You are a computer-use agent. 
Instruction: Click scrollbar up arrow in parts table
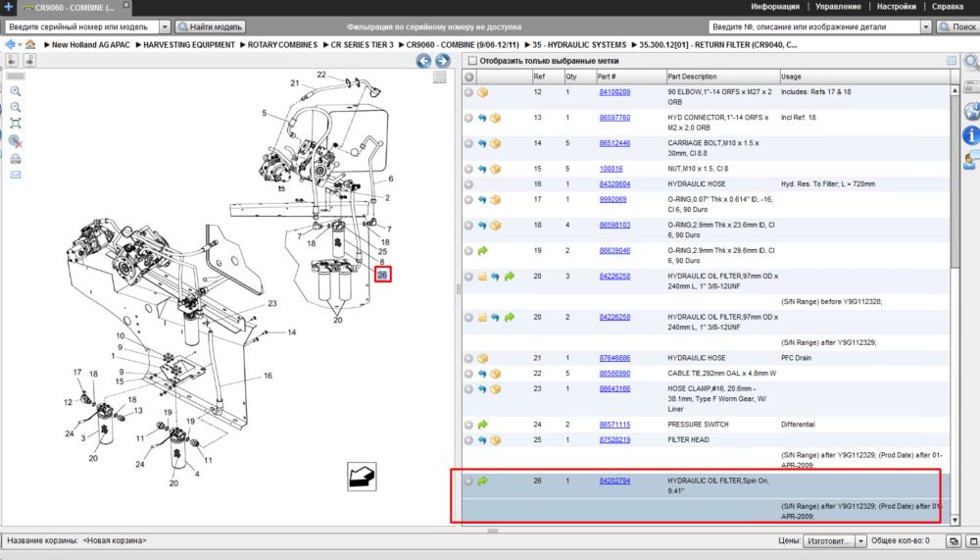pos(955,91)
